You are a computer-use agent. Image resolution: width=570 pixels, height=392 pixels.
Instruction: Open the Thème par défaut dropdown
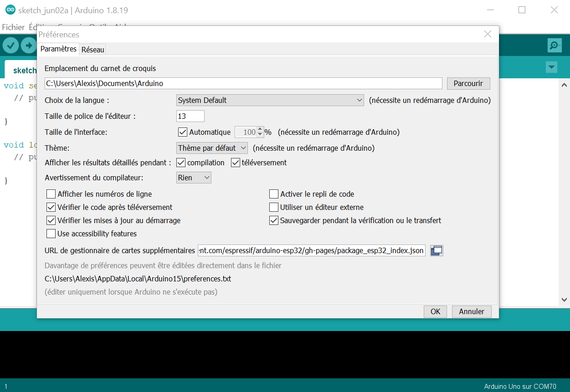[x=212, y=148]
